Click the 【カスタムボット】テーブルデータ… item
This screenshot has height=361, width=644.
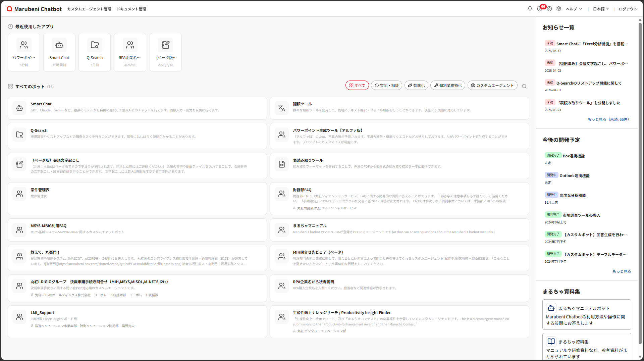point(586,258)
